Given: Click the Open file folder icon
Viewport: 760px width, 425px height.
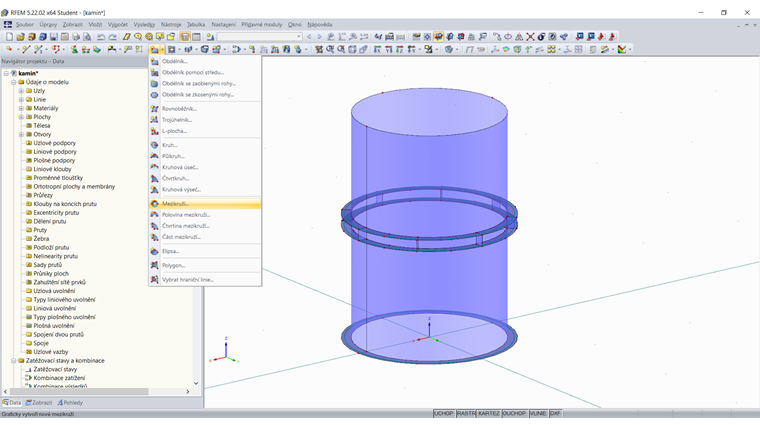Looking at the screenshot, I should [20, 37].
